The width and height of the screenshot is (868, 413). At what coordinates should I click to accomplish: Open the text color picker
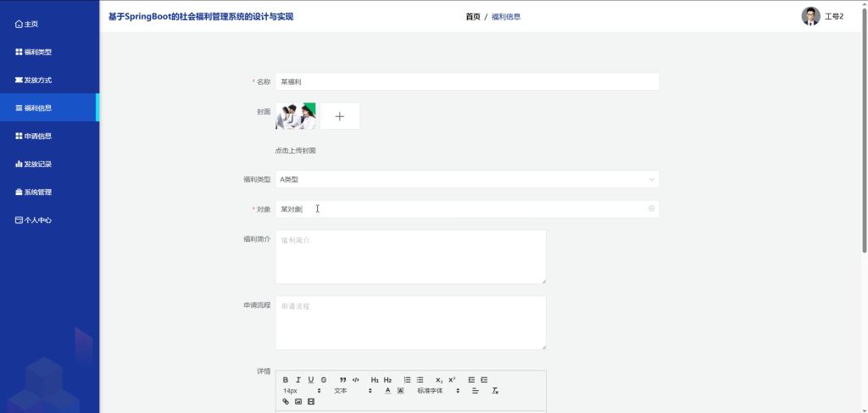(x=387, y=390)
